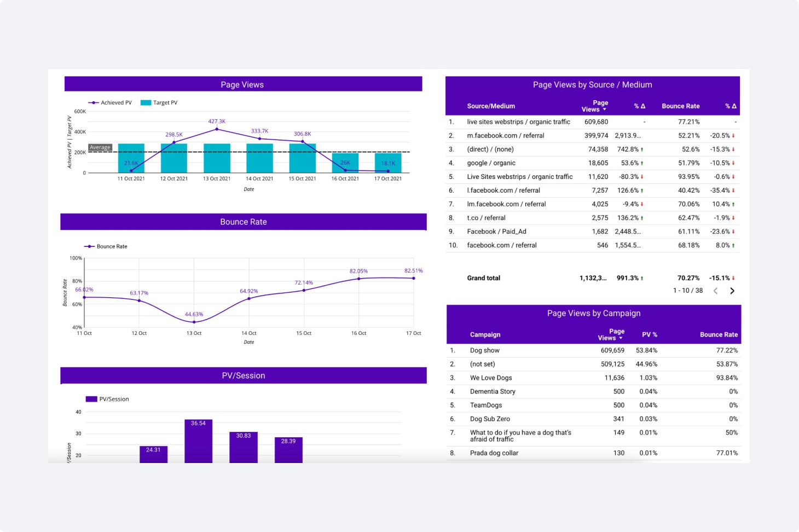Image resolution: width=799 pixels, height=532 pixels.
Task: Click green up arrow in Grand total row
Action: [x=642, y=279]
